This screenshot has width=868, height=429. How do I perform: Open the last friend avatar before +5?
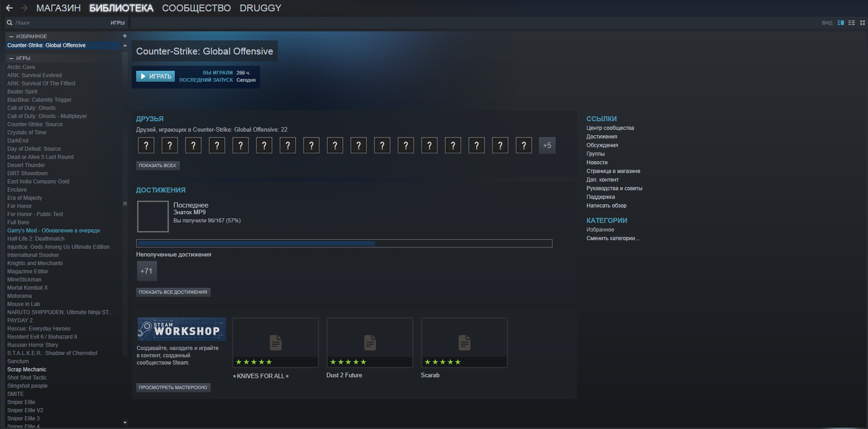coord(524,145)
